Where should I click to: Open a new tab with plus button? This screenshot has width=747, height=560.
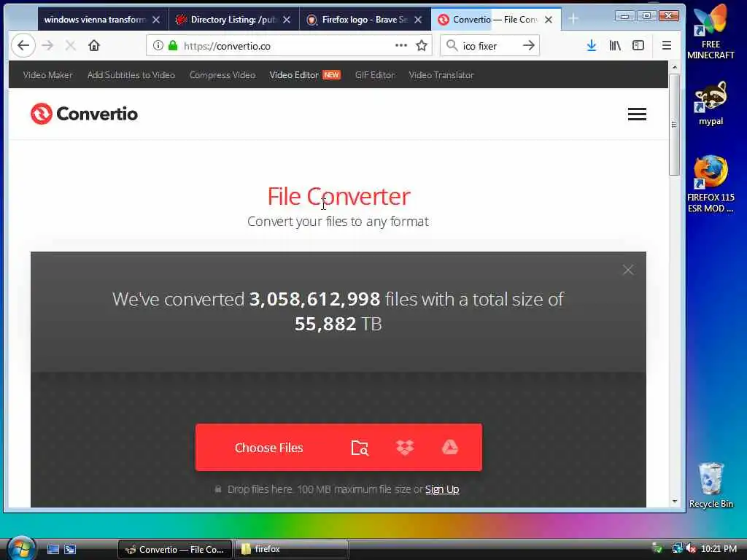pos(573,19)
